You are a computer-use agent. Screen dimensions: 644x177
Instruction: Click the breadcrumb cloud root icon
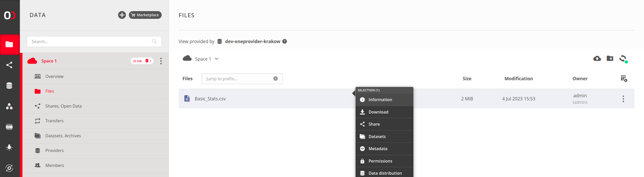[x=187, y=58]
